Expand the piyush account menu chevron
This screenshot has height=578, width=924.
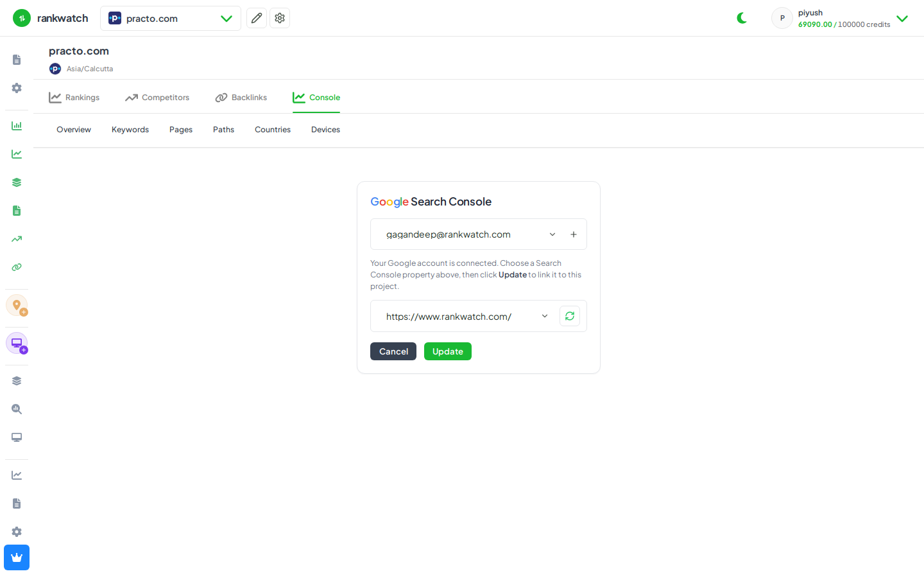902,19
